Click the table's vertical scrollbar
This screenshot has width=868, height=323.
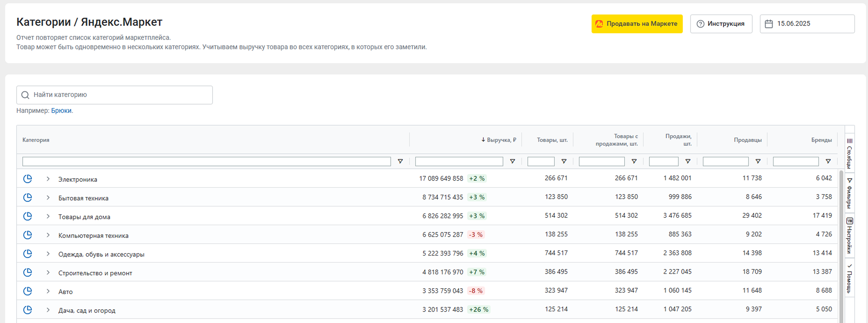pos(841,246)
